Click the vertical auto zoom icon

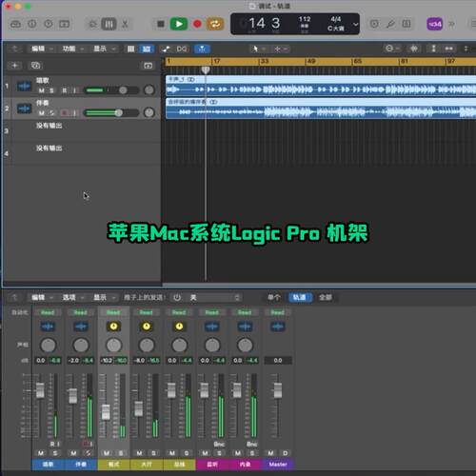pyautogui.click(x=433, y=49)
